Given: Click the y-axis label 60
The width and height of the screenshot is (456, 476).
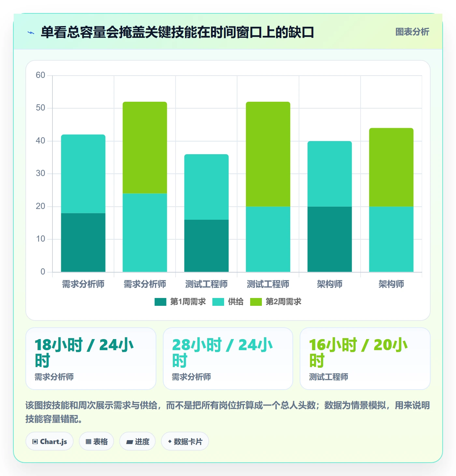Looking at the screenshot, I should coord(40,75).
